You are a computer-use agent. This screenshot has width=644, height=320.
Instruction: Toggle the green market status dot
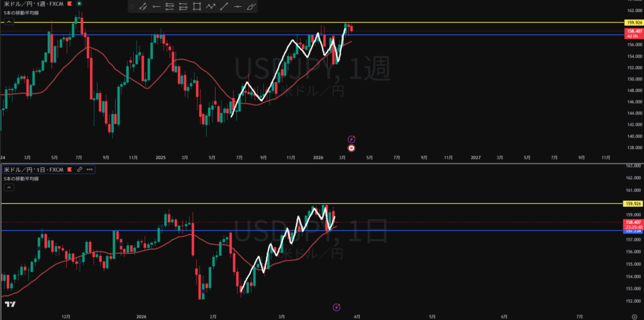coord(79,4)
